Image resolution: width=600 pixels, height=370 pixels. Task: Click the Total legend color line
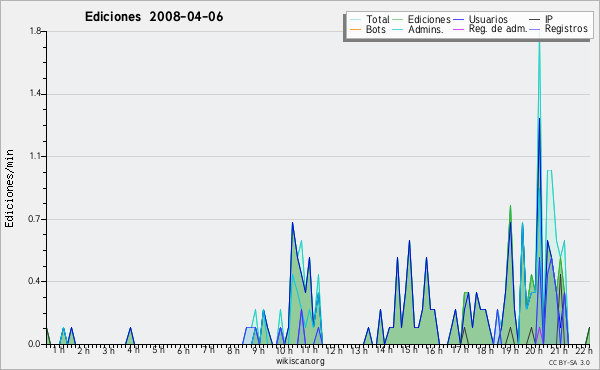click(x=355, y=20)
